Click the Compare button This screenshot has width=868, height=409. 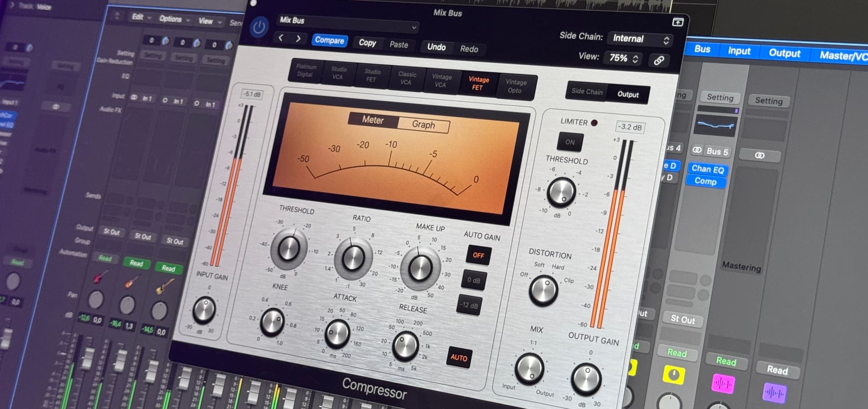tap(330, 41)
